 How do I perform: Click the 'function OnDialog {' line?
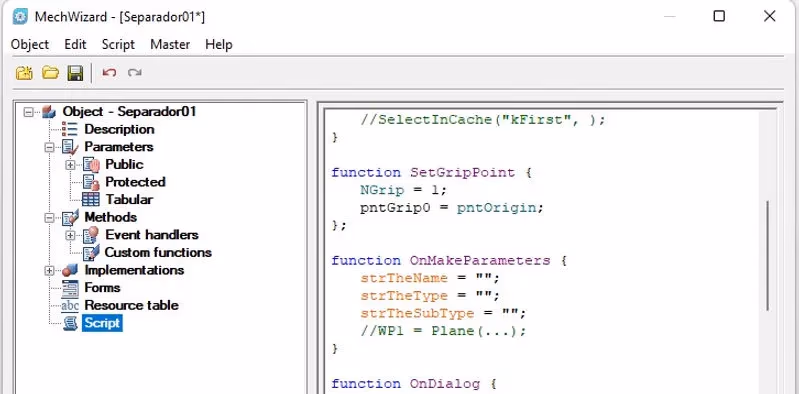(414, 383)
